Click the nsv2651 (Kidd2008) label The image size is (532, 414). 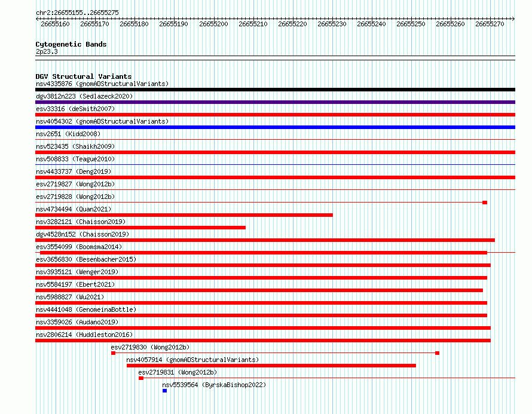[68, 134]
